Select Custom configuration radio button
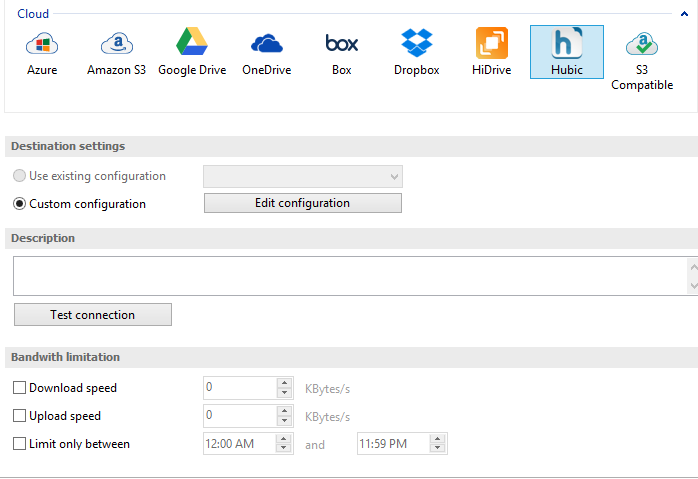Screen dimensions: 698x479 coord(20,204)
